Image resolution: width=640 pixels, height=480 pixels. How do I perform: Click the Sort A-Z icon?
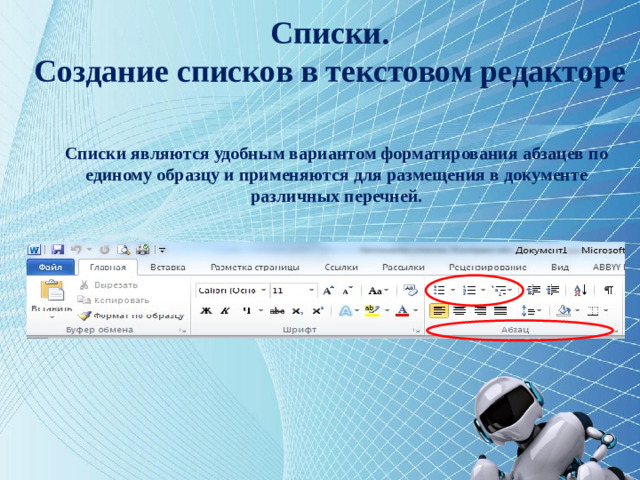[581, 290]
